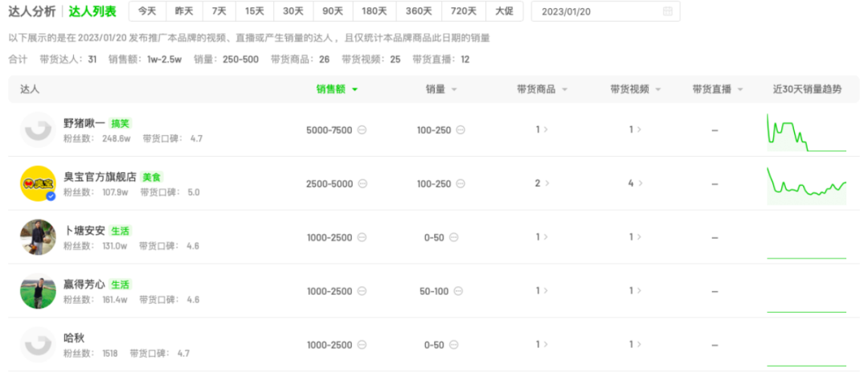
Task: Click 卜塘安安 profile avatar
Action: click(38, 237)
